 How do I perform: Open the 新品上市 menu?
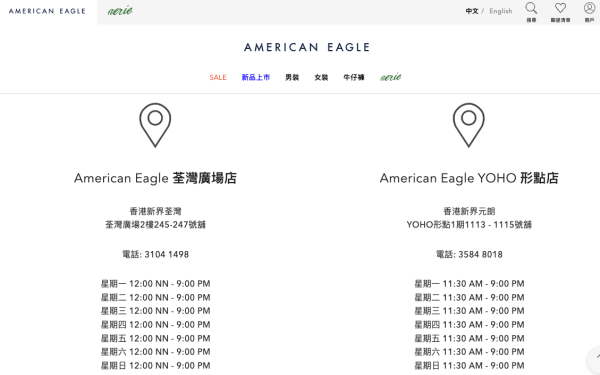[x=256, y=77]
